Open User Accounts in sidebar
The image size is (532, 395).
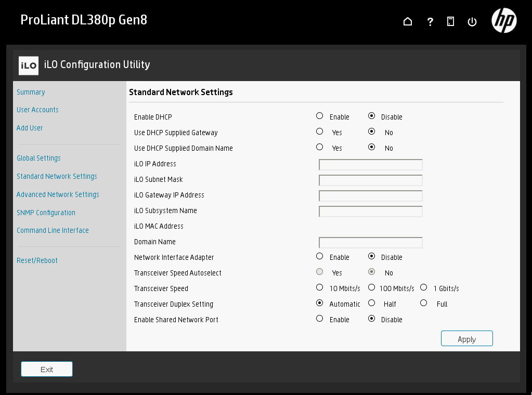[37, 110]
